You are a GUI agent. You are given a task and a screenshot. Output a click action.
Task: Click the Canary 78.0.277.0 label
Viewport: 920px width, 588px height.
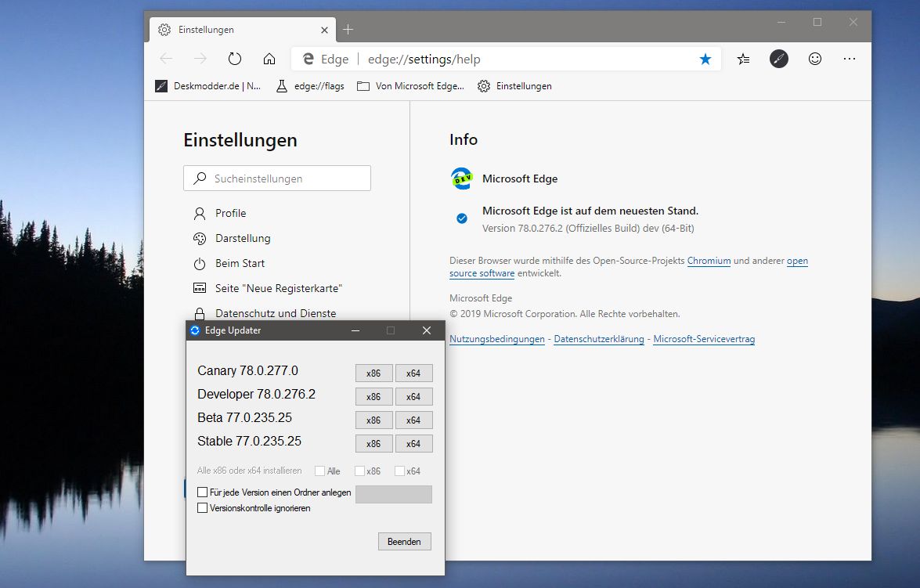coord(247,371)
